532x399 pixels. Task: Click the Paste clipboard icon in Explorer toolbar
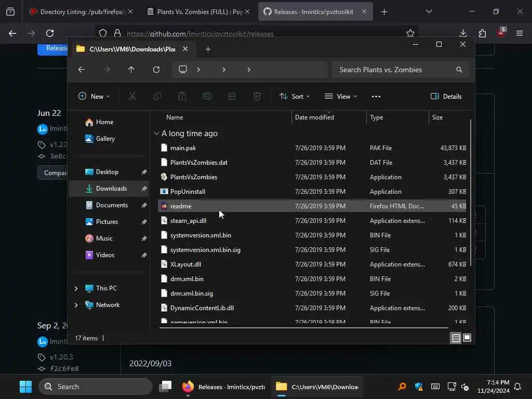[182, 96]
